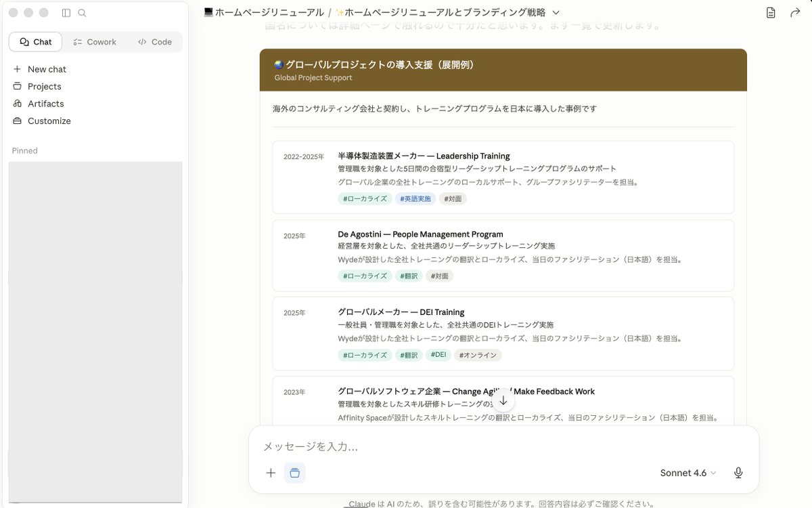Open the attachment plus button
This screenshot has height=508, width=812.
[271, 473]
